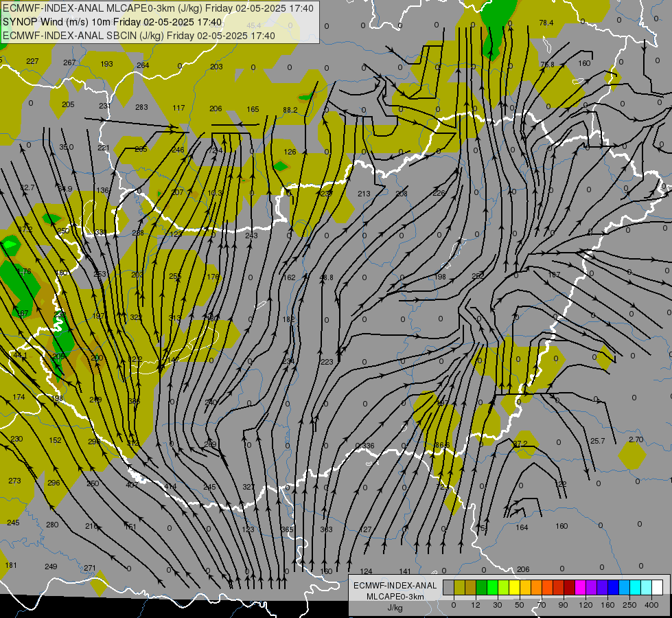Click the gray legend swatch

(449, 587)
